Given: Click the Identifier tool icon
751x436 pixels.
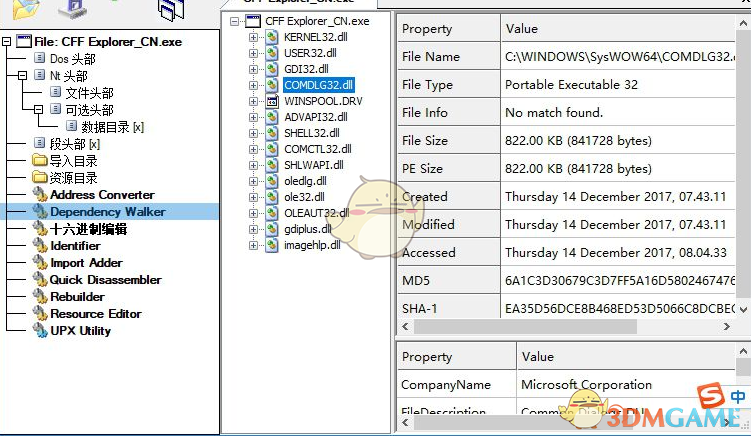Looking at the screenshot, I should click(x=40, y=245).
